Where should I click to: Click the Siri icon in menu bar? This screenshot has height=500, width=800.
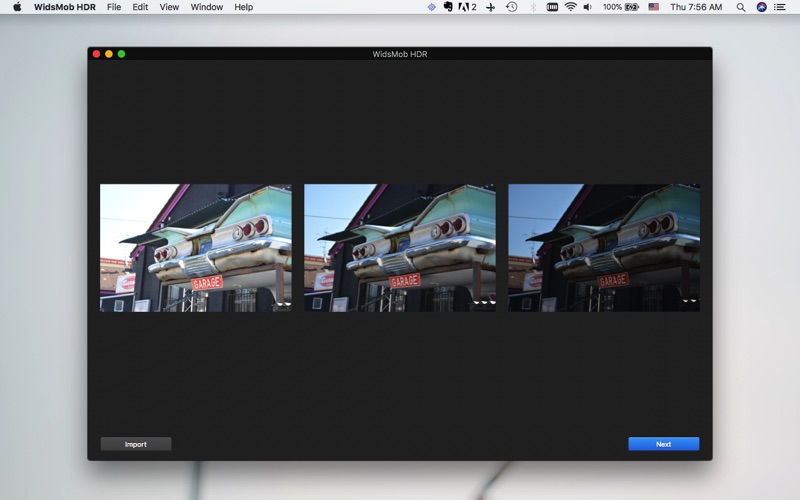[761, 7]
